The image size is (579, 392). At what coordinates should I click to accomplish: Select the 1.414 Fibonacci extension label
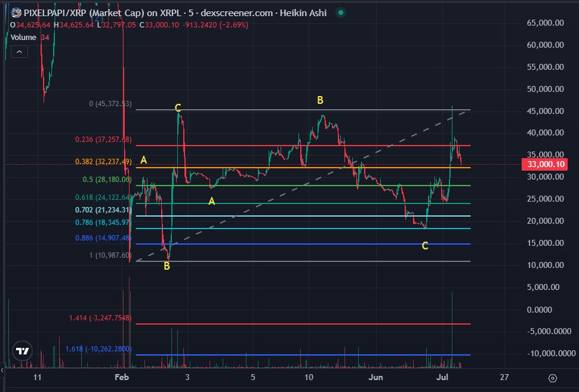click(100, 318)
